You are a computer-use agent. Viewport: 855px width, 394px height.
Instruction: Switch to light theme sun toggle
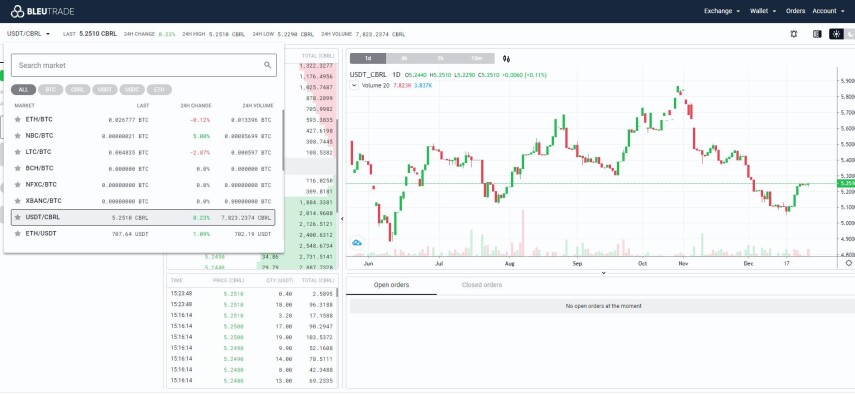pos(836,34)
